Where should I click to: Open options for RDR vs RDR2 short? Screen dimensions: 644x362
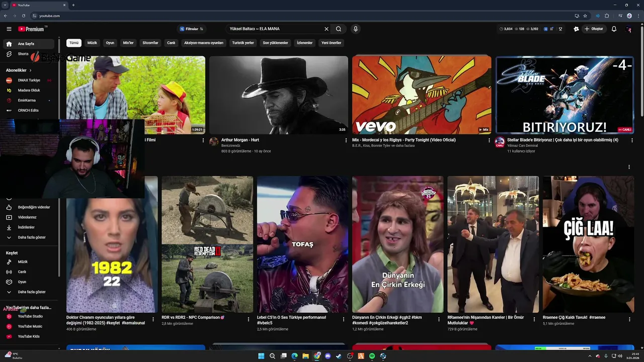[248, 319]
